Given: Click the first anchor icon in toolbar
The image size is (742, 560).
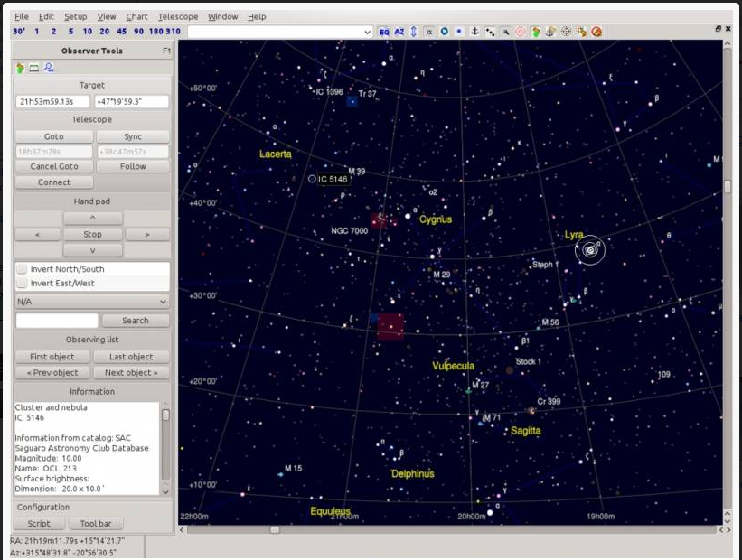Looking at the screenshot, I should pyautogui.click(x=474, y=32).
